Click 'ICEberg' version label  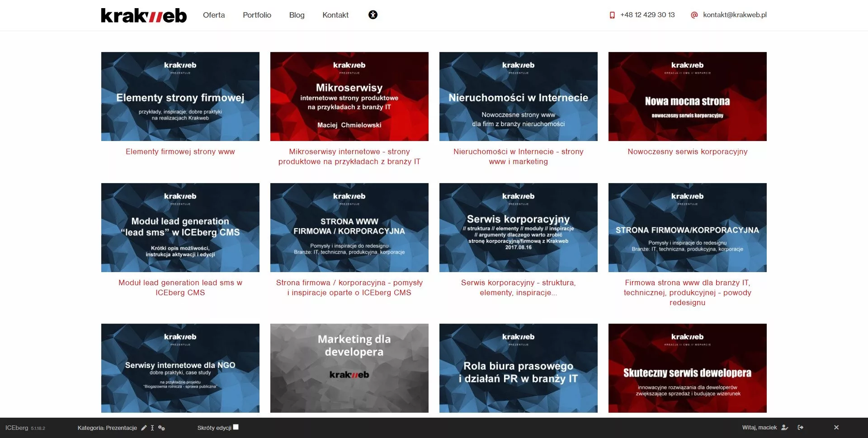pos(25,428)
